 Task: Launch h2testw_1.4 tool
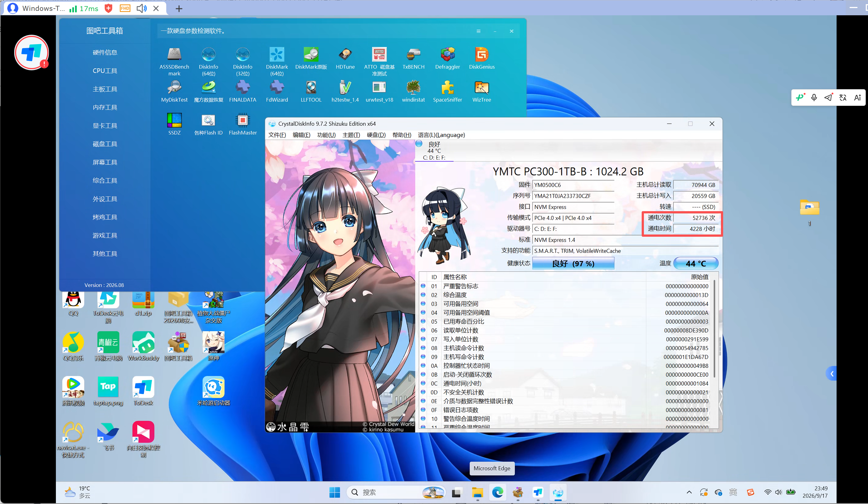coord(345,91)
